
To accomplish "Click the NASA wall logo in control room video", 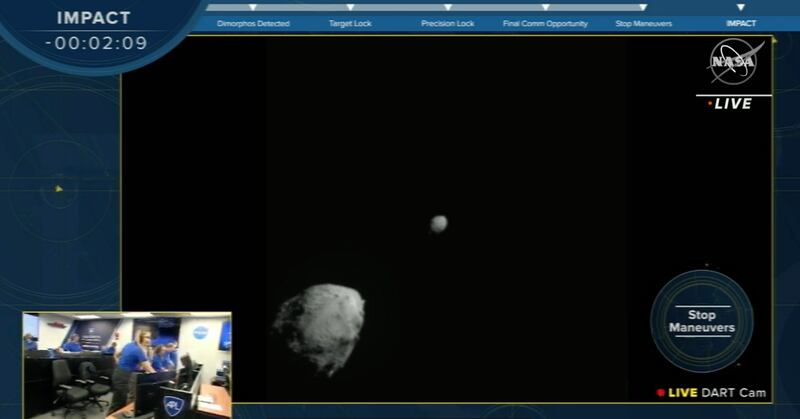I will pos(200,331).
